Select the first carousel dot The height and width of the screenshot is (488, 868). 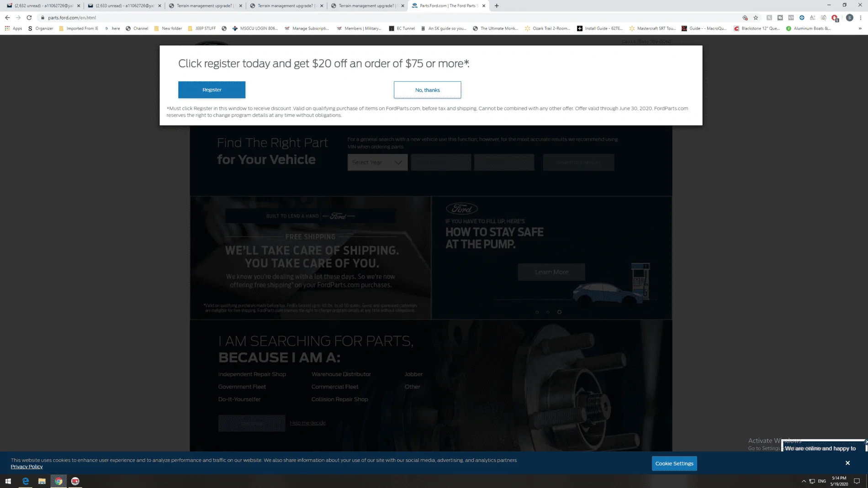[537, 312]
